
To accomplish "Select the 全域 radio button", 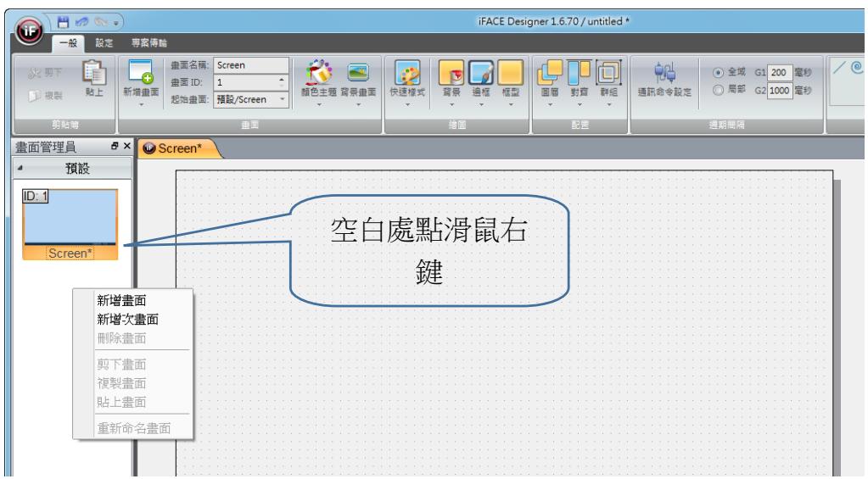I will pyautogui.click(x=718, y=72).
